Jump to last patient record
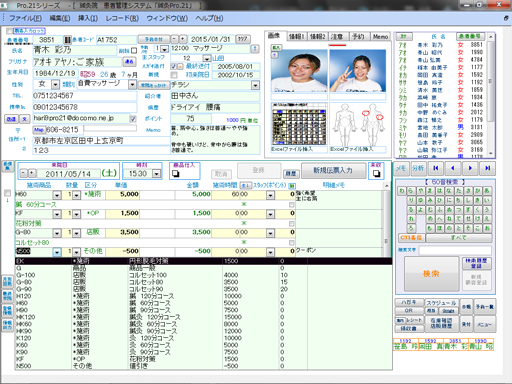 [487, 168]
